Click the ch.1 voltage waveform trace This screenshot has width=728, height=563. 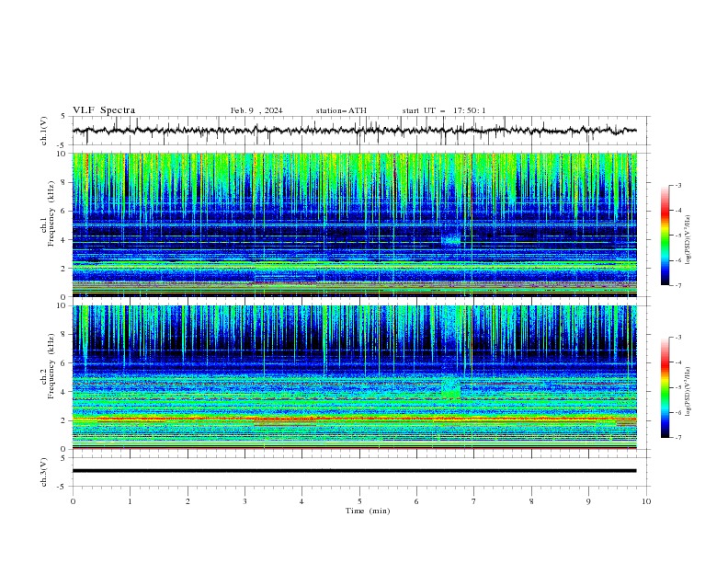pyautogui.click(x=354, y=131)
